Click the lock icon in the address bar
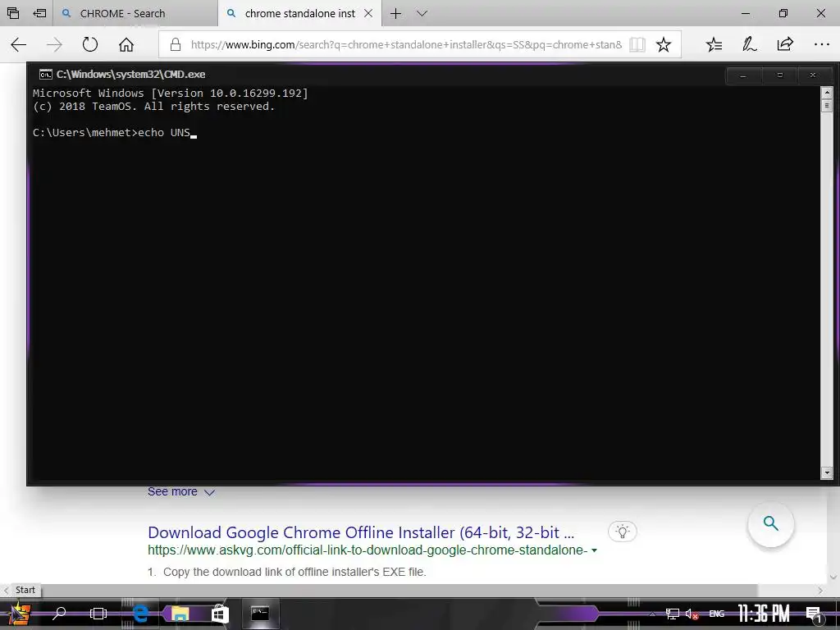Screen dimensions: 840x630 click(176, 44)
